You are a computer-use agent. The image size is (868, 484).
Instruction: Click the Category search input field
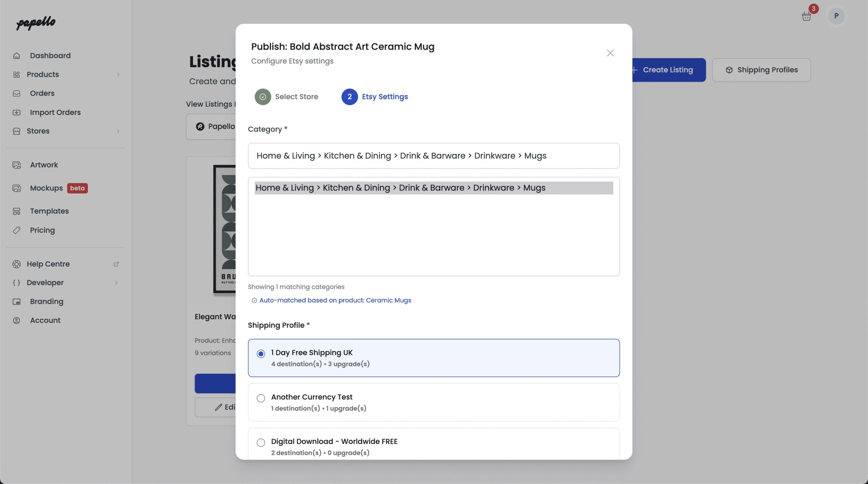point(433,156)
